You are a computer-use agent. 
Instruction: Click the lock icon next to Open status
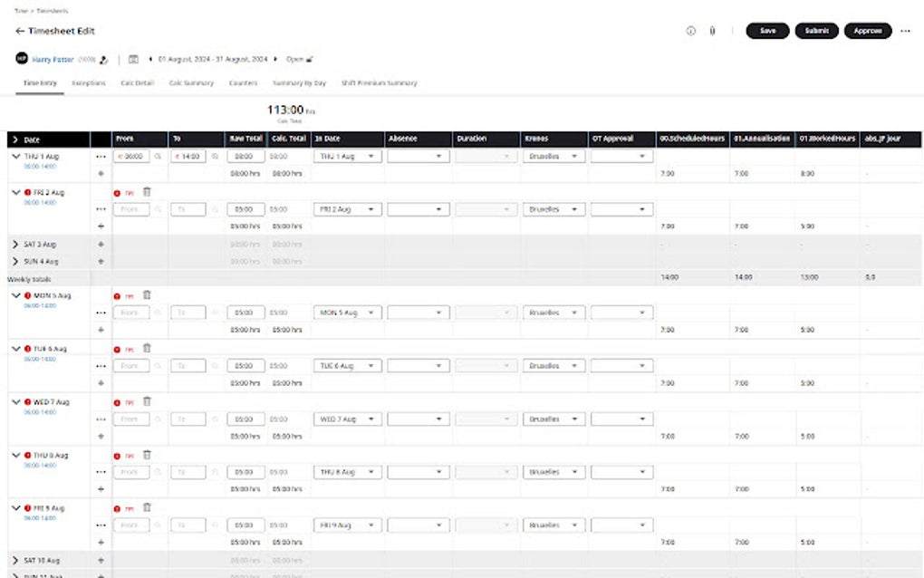tap(310, 59)
